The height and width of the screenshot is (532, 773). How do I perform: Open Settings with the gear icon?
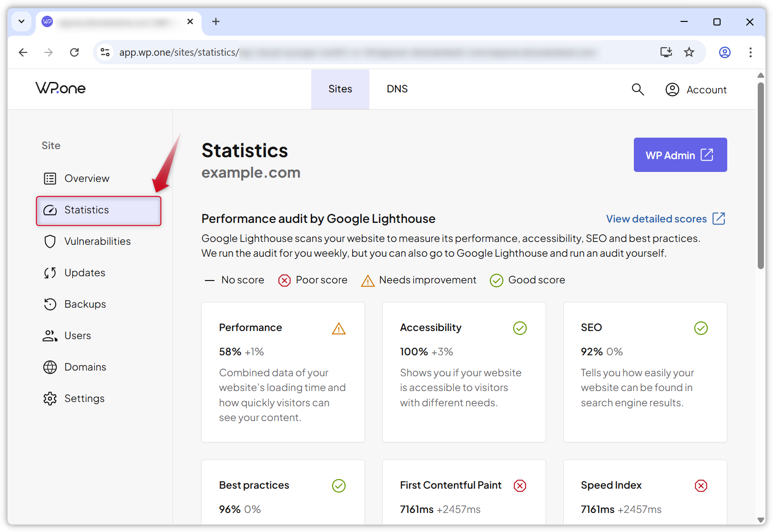51,398
